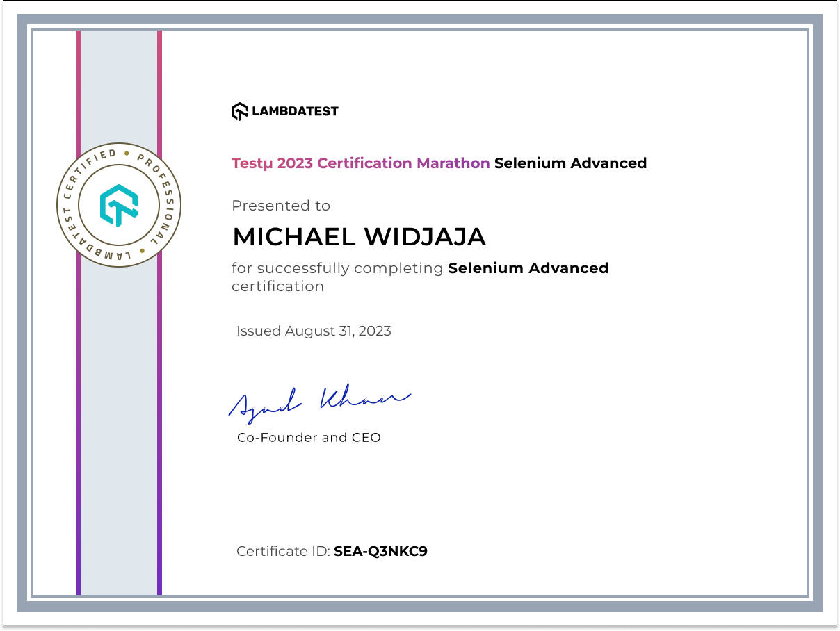Viewport: 840px width, 631px height.
Task: Click the Issued August 31, 2023 date
Action: [314, 331]
